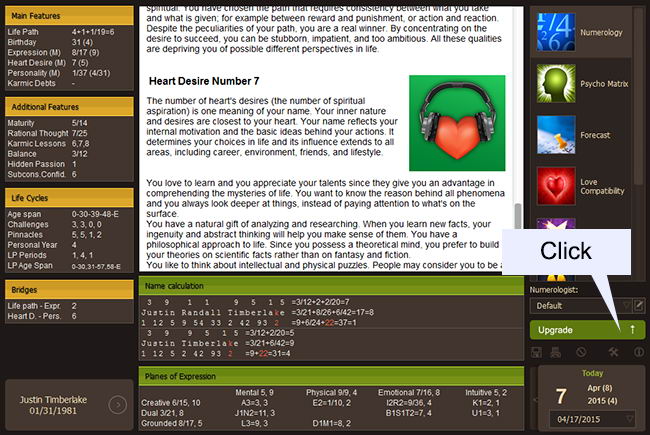This screenshot has width=650, height=435.
Task: Click the Bridges header
Action: (x=69, y=290)
